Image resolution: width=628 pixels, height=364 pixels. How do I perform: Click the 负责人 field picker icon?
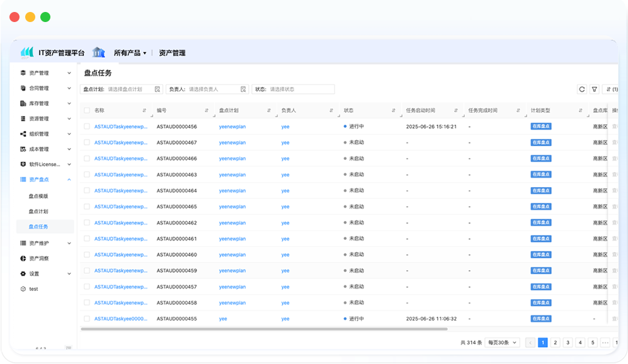(x=244, y=89)
